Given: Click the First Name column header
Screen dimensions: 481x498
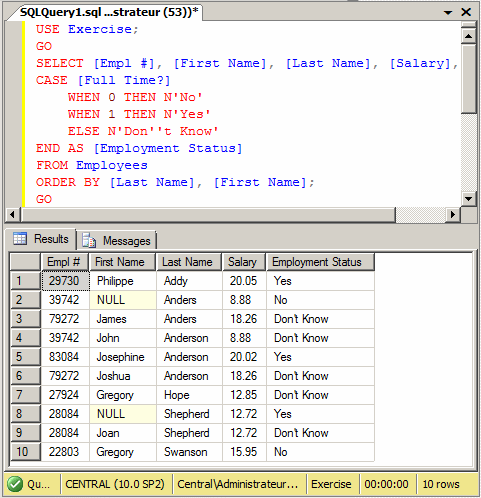Looking at the screenshot, I should click(122, 262).
